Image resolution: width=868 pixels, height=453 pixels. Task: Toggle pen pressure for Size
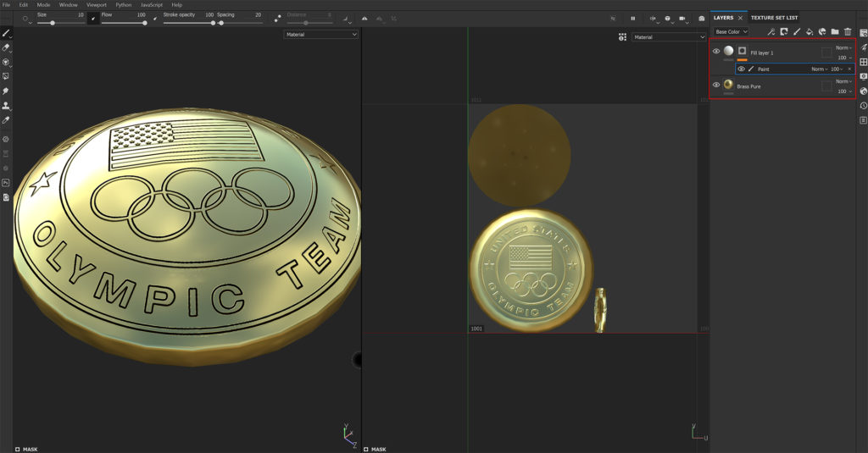pyautogui.click(x=93, y=19)
